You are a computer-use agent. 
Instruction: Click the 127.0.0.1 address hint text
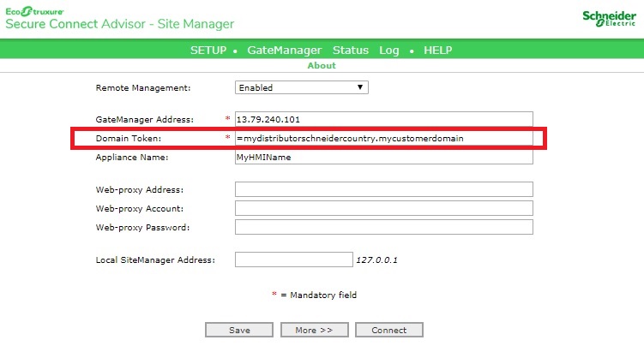pyautogui.click(x=376, y=260)
